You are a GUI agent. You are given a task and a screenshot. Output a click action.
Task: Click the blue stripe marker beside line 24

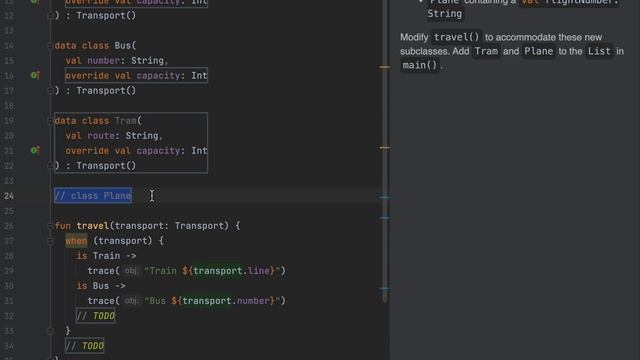pos(384,197)
